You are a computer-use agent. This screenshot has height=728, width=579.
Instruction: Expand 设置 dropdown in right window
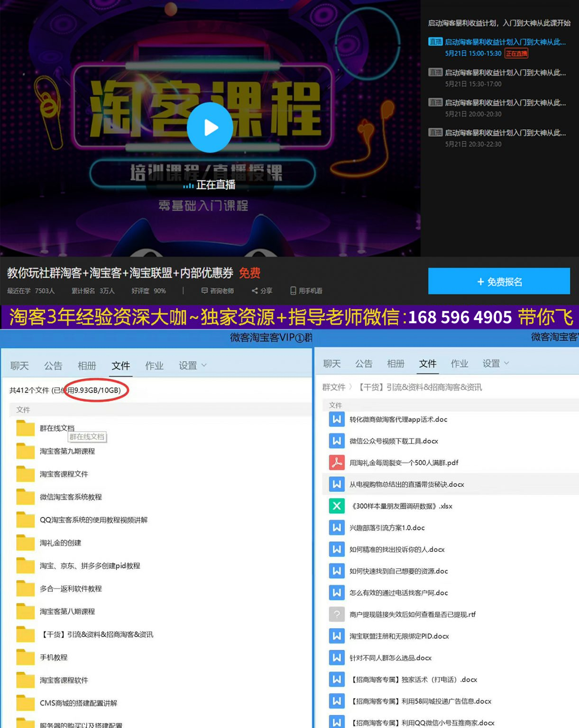[496, 364]
